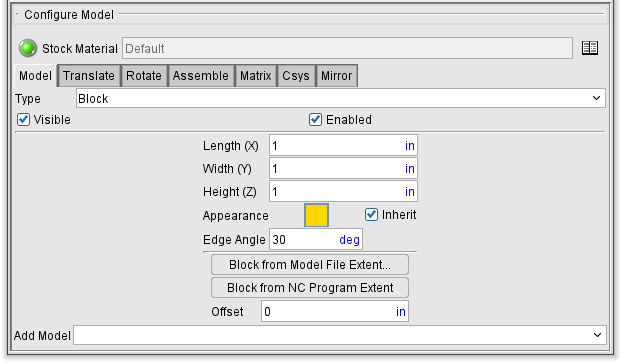621x362 pixels.
Task: Open the yellow Appearance color swatch
Action: tap(316, 215)
